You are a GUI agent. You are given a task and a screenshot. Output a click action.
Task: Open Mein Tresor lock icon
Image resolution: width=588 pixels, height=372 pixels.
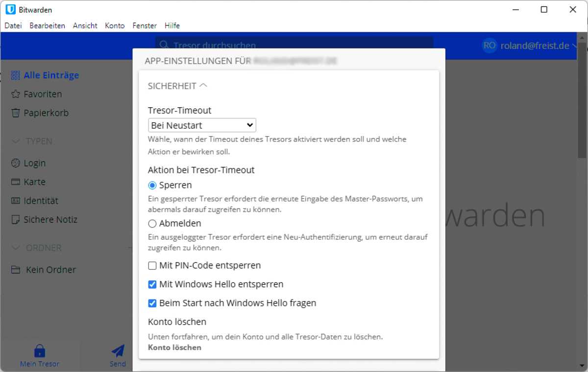click(40, 351)
